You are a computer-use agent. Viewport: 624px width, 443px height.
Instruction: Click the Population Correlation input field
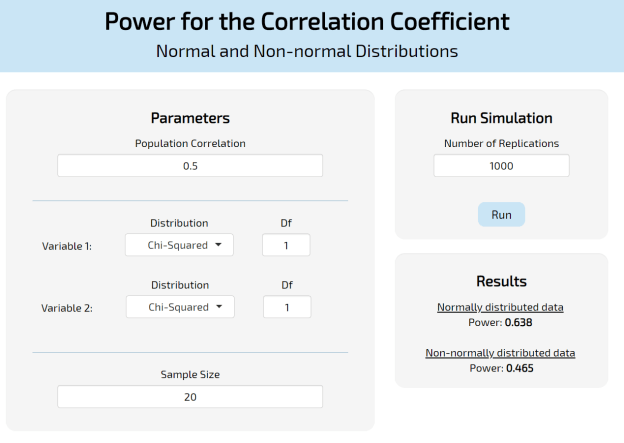click(190, 166)
